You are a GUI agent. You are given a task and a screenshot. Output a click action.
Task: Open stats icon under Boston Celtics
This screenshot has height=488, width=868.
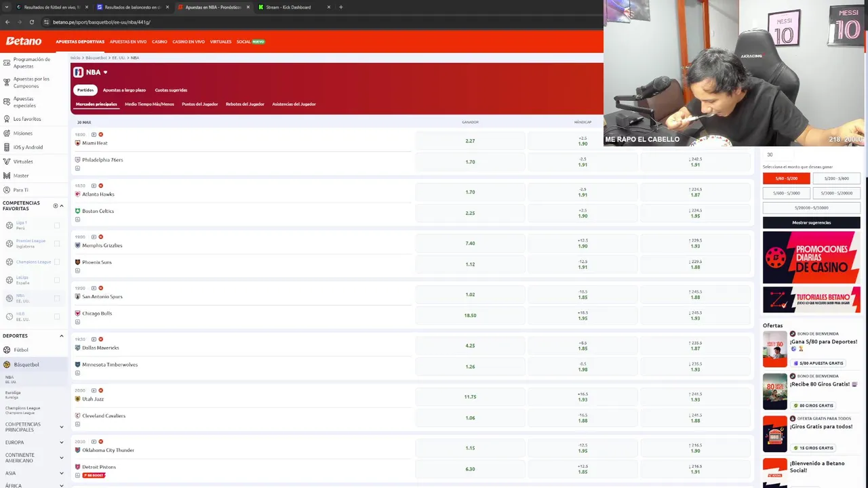[77, 220]
